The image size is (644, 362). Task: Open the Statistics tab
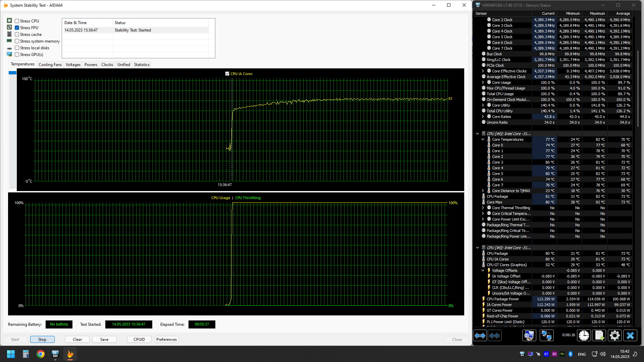(142, 65)
